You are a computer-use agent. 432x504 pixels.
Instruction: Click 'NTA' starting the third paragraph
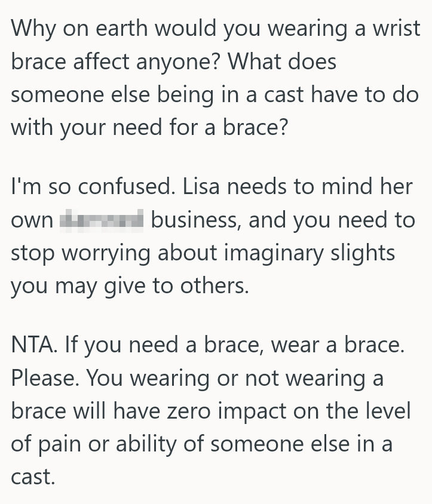click(31, 346)
